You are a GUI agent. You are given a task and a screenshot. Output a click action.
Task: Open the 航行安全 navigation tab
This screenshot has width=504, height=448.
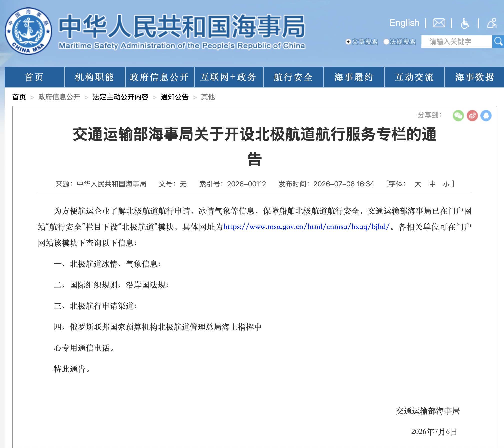point(293,77)
